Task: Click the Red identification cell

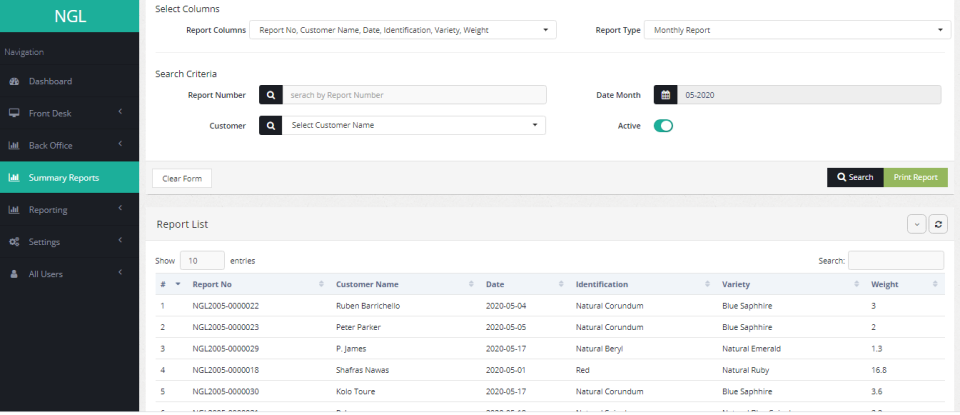Action: [x=582, y=370]
